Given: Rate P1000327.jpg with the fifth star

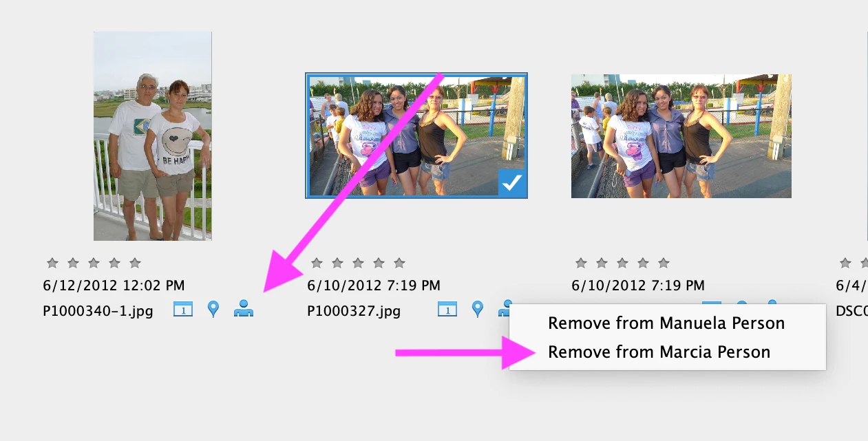Looking at the screenshot, I should pyautogui.click(x=399, y=263).
